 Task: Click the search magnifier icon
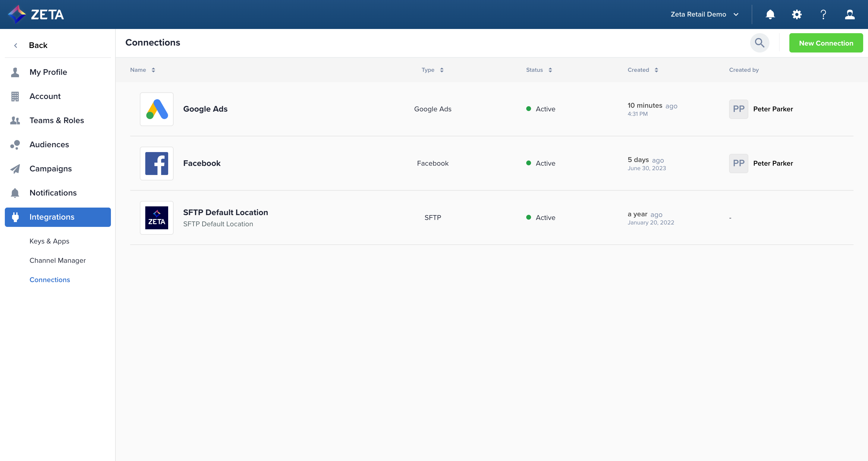tap(759, 43)
